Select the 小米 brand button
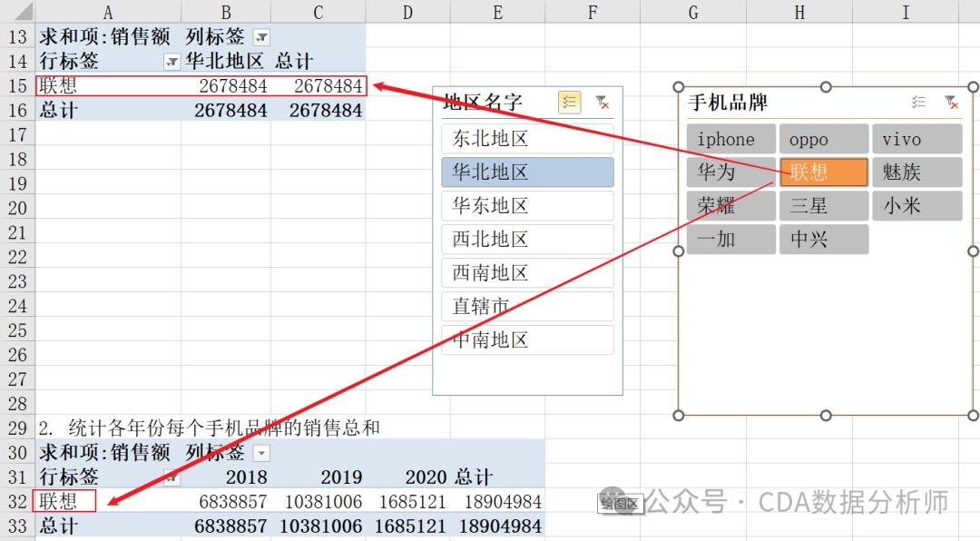980x541 pixels. tap(916, 206)
